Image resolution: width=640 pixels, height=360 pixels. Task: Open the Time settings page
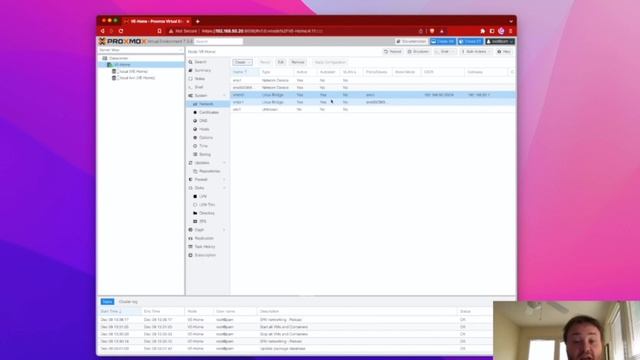point(203,146)
